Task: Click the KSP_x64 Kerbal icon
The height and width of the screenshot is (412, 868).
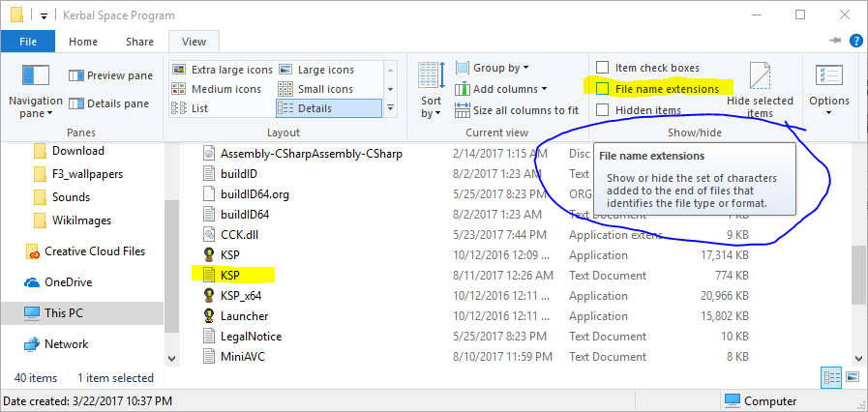Action: coord(209,295)
